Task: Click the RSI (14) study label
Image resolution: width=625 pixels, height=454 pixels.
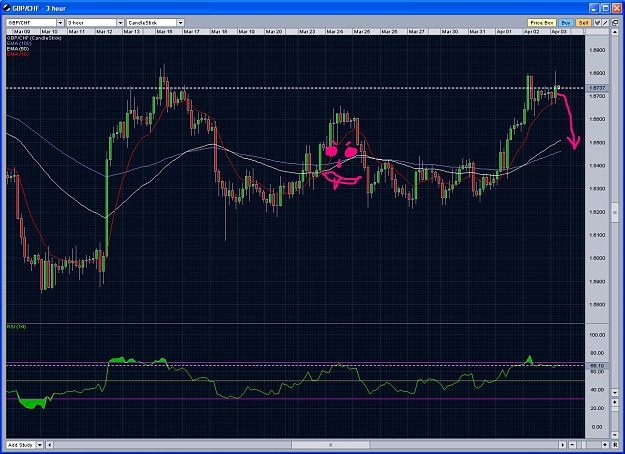Action: [16, 326]
